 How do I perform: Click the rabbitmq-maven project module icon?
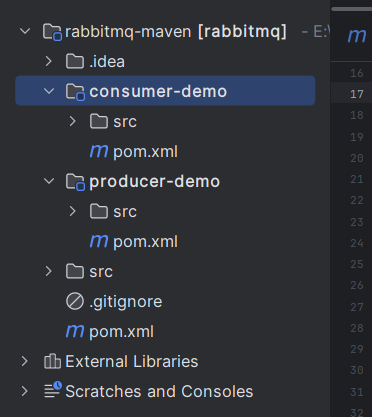pyautogui.click(x=52, y=32)
